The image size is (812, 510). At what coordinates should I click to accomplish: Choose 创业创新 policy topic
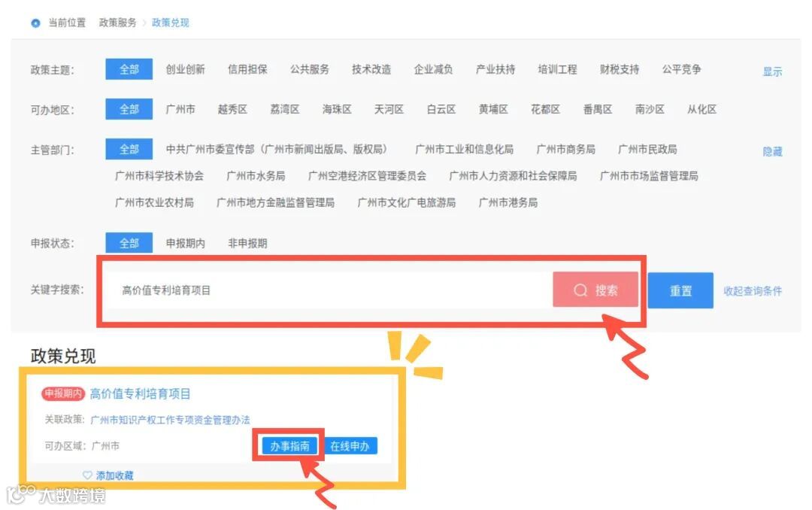(x=186, y=69)
